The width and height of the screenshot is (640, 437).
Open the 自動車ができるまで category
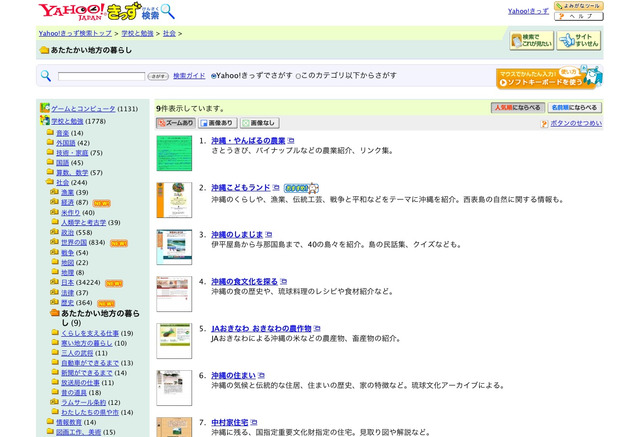(x=90, y=363)
